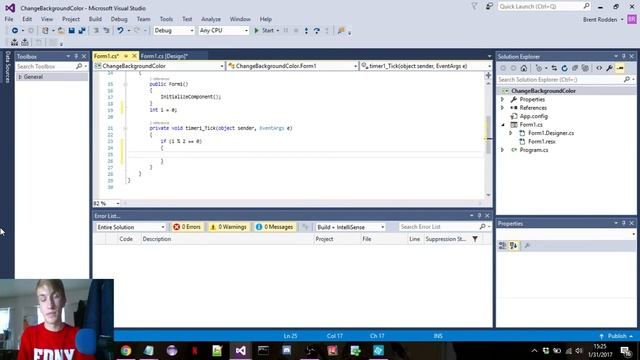
Task: Click the Pending Changes Filter clock icon
Action: (539, 68)
